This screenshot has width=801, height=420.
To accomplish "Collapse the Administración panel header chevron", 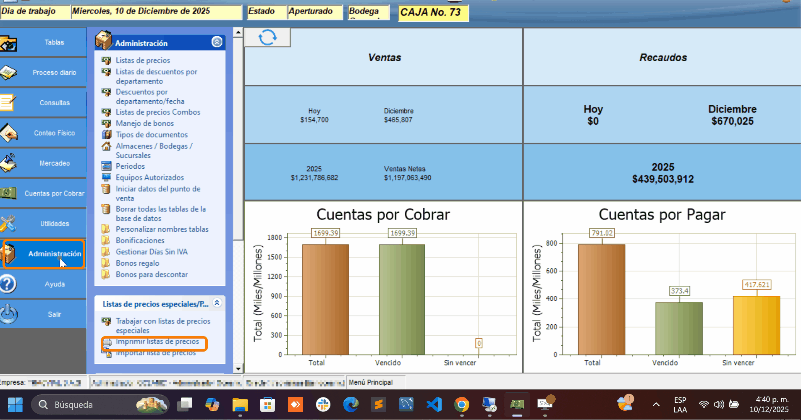I will coord(217,43).
